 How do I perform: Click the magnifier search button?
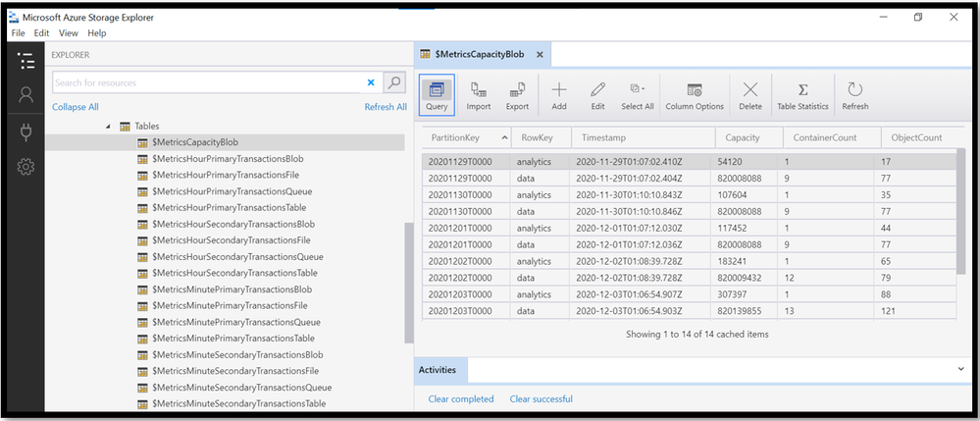[x=393, y=82]
